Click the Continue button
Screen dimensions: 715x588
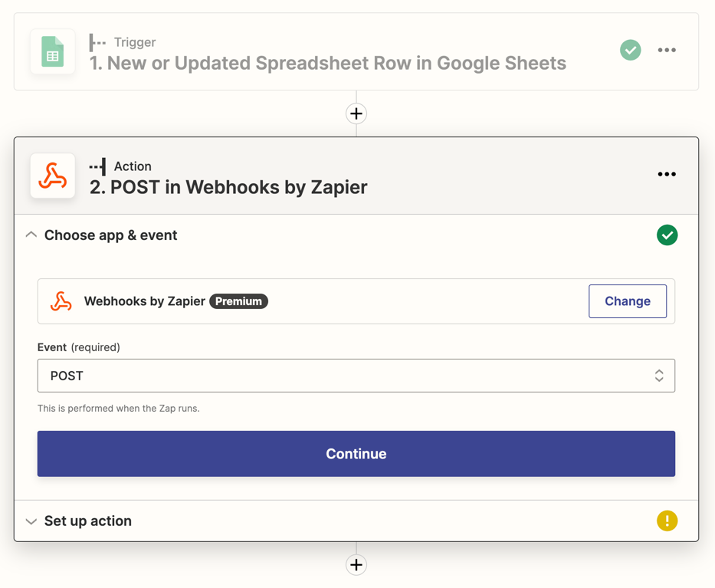tap(356, 454)
